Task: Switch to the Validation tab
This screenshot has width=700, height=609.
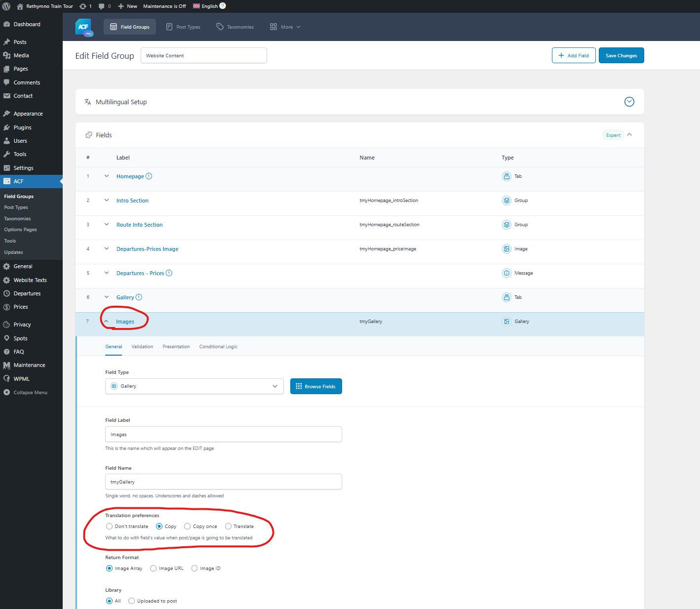Action: pyautogui.click(x=142, y=347)
